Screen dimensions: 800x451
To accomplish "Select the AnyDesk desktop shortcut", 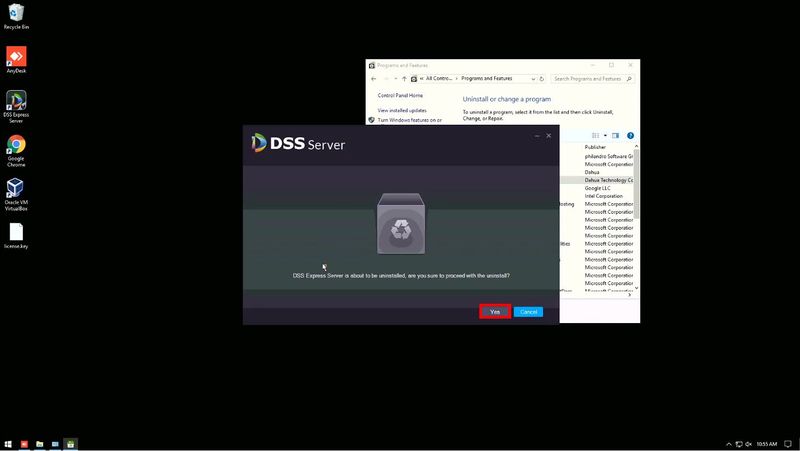I will (16, 60).
